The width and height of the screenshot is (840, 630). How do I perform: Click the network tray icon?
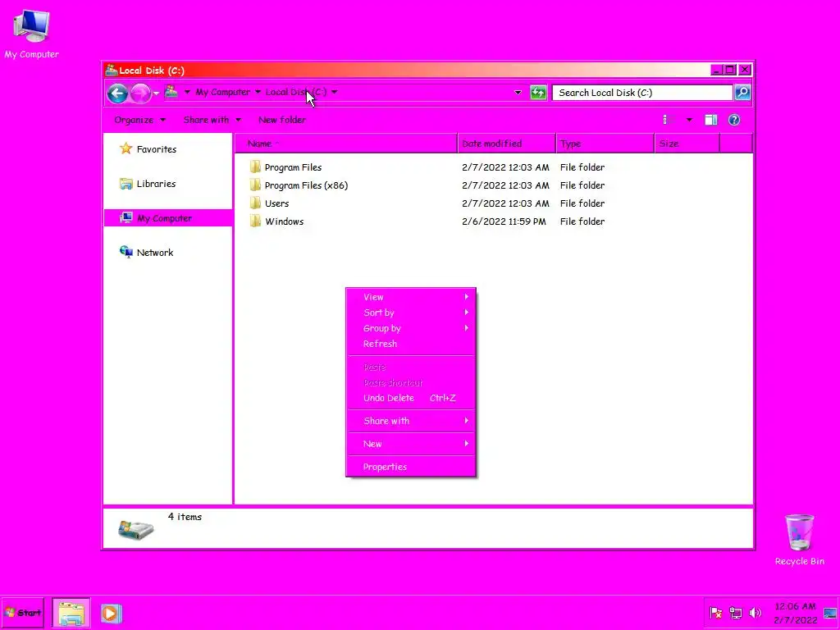[x=736, y=613]
